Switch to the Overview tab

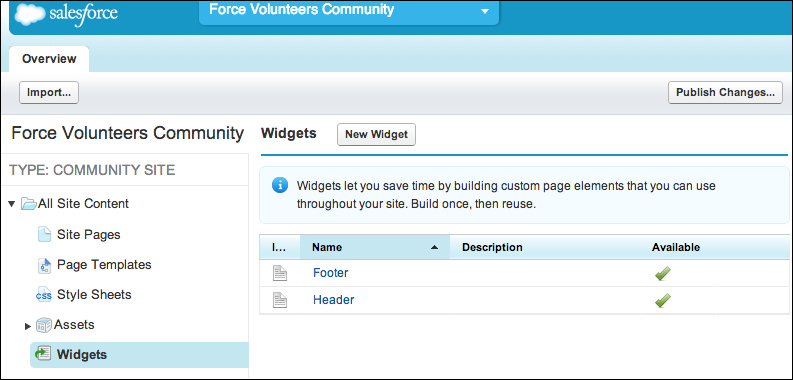[49, 59]
